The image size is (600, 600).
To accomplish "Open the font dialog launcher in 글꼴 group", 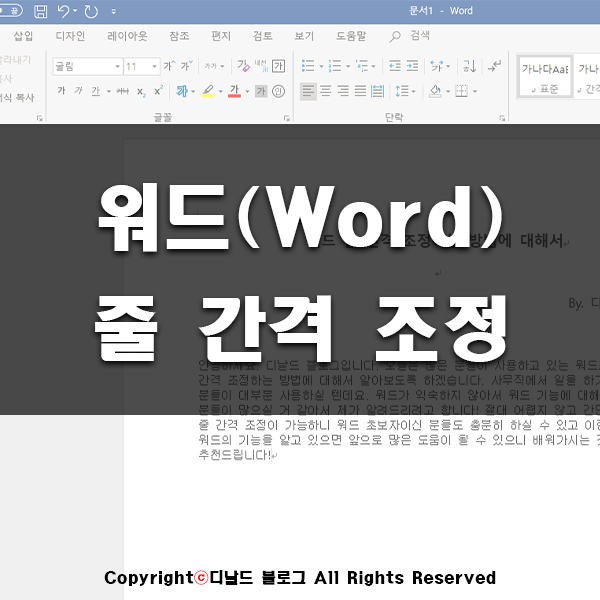I will pyautogui.click(x=287, y=118).
